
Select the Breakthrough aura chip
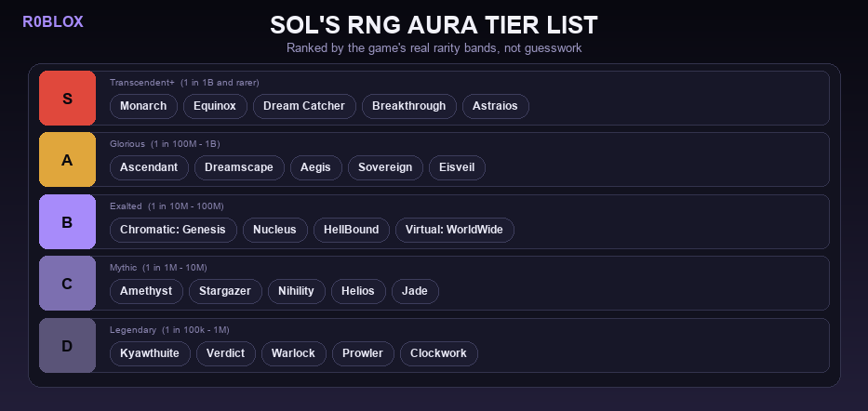[409, 106]
